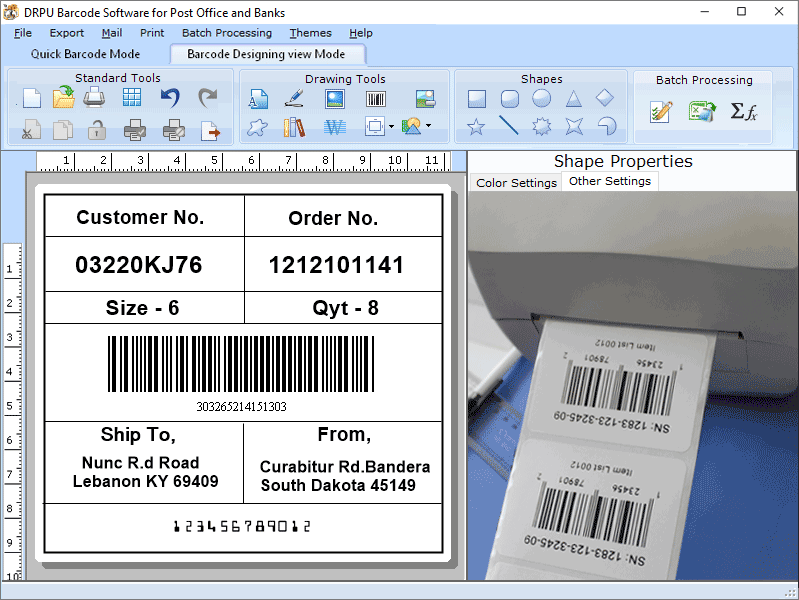Click the image shapes tool icon
Viewport: 799px width, 600px height.
(x=412, y=126)
